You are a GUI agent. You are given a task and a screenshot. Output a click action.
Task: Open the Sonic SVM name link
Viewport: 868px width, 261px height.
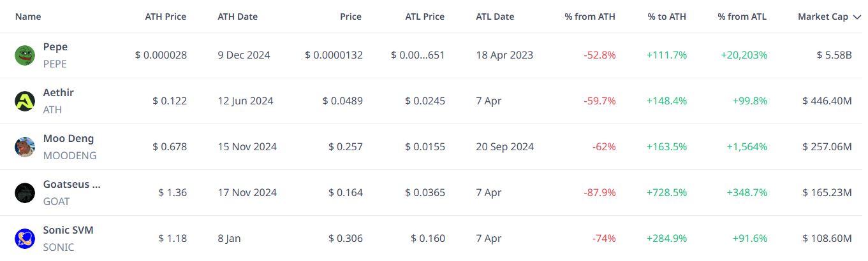pos(68,230)
